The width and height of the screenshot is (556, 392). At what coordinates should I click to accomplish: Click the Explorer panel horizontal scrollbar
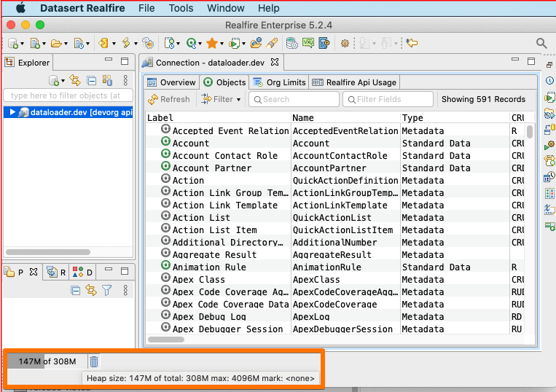point(48,252)
